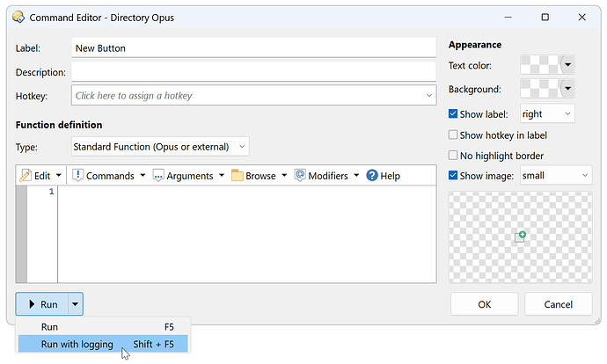Click into the Description input field

coord(253,72)
